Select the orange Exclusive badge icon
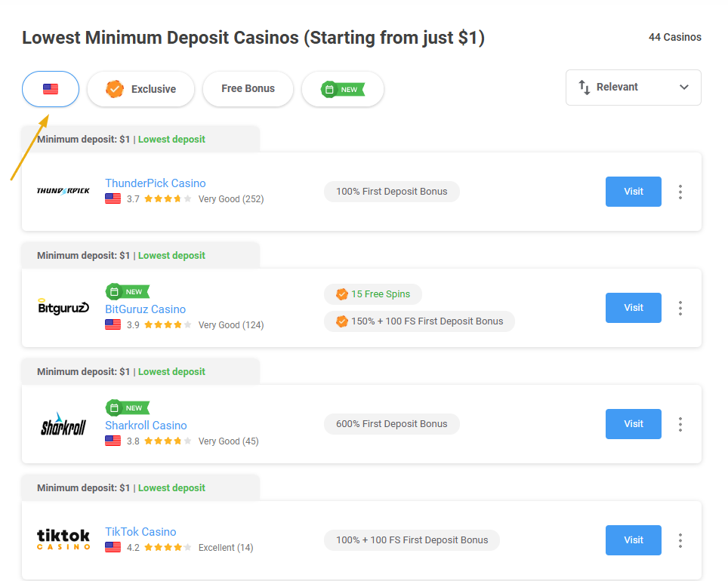This screenshot has height=581, width=728. 114,88
